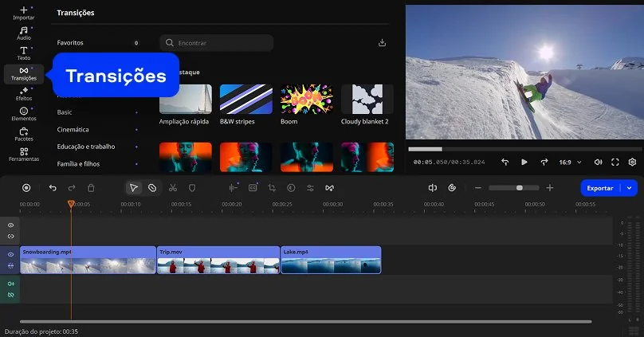
Task: Select the scissors cut tool
Action: click(172, 188)
